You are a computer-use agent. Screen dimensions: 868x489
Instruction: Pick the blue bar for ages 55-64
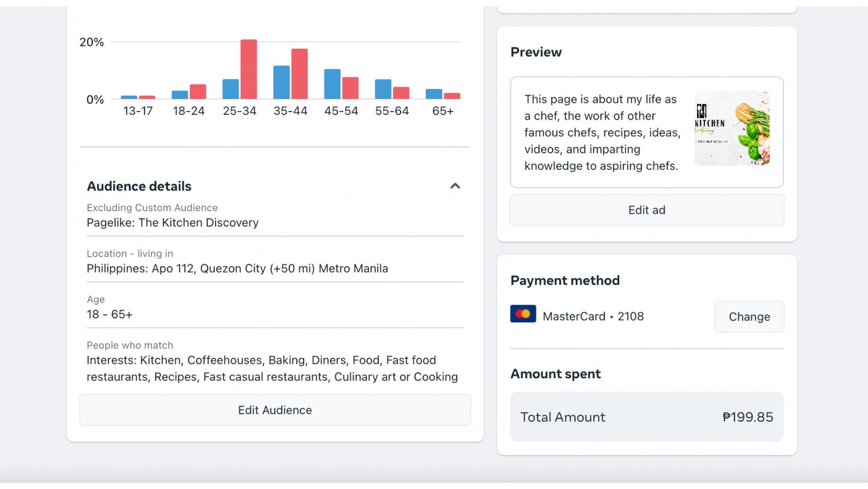pos(383,89)
